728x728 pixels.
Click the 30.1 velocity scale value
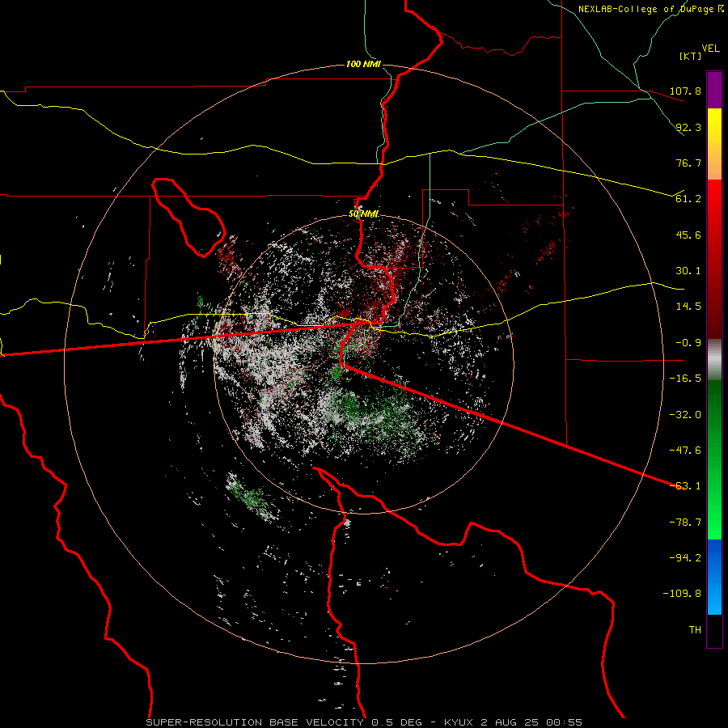(x=688, y=271)
